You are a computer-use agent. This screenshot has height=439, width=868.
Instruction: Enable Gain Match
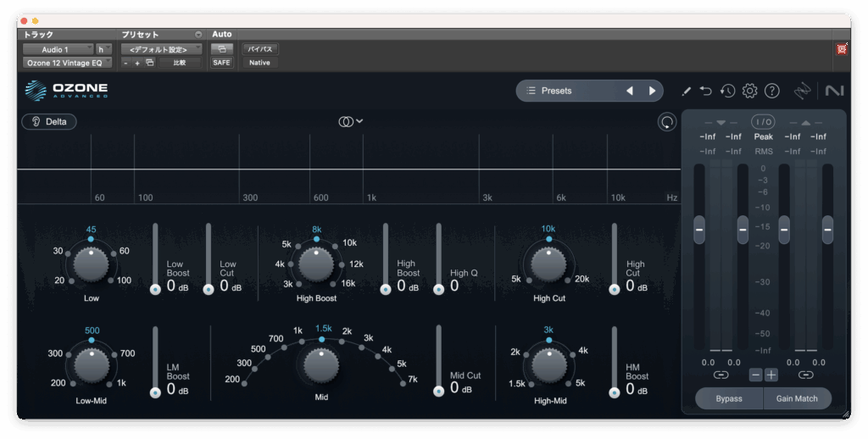pyautogui.click(x=796, y=398)
